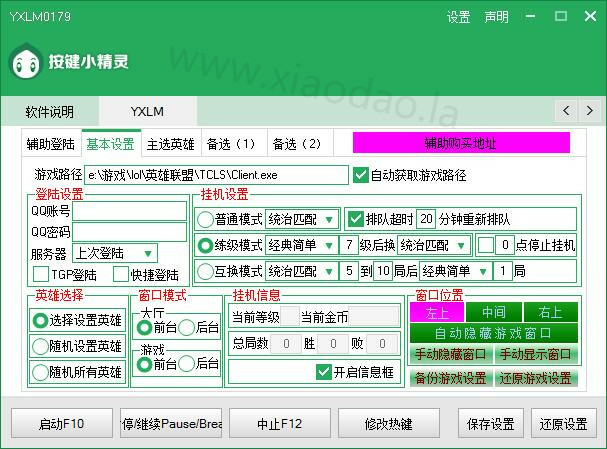Viewport: 607px width, 449px height.
Task: Expand the 服务器 上次登陆 dropdown
Action: click(115, 254)
